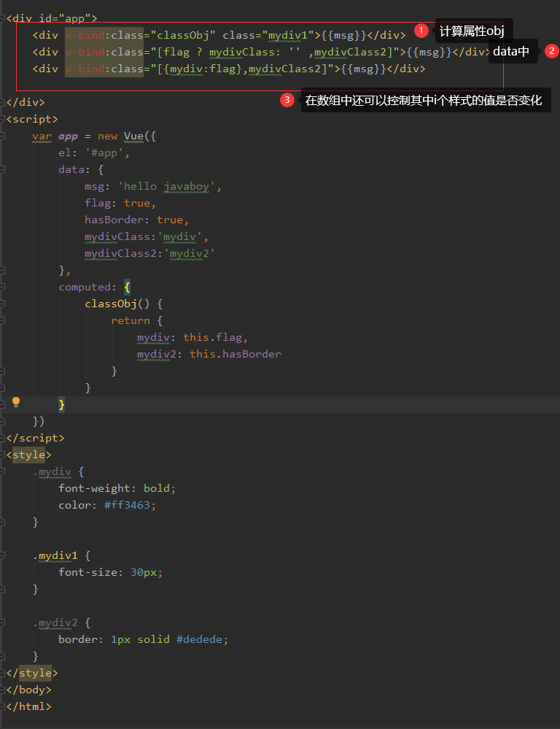Viewport: 560px width, 729px height.
Task: Collapse the fold marker beside "return {"
Action: coord(2,320)
